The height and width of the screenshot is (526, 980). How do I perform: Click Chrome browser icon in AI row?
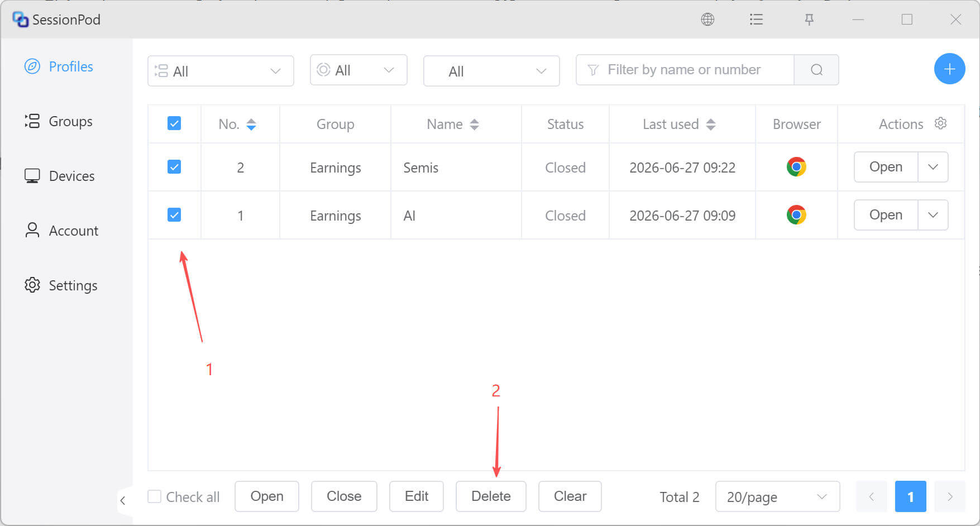click(x=796, y=215)
